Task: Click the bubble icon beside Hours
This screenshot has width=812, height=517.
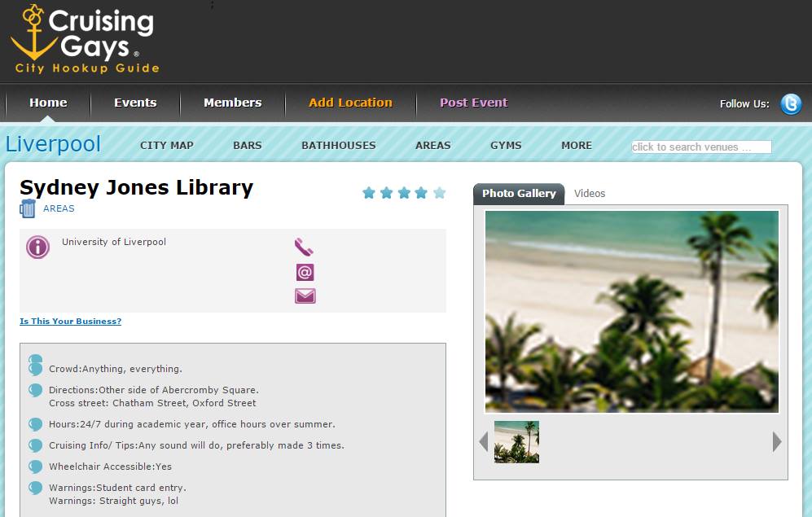Action: click(35, 424)
